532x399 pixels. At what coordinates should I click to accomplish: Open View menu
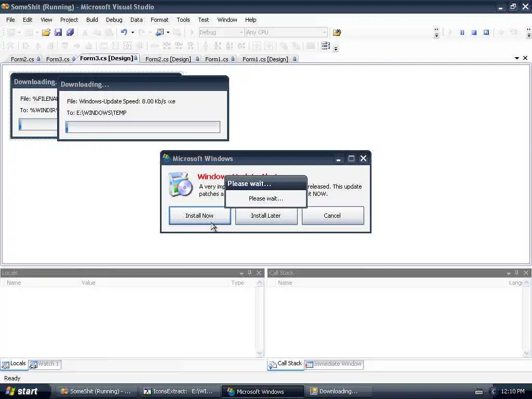click(x=46, y=20)
